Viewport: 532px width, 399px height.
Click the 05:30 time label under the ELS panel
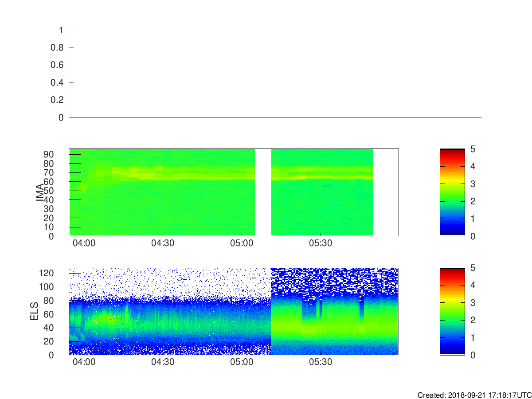pos(321,362)
